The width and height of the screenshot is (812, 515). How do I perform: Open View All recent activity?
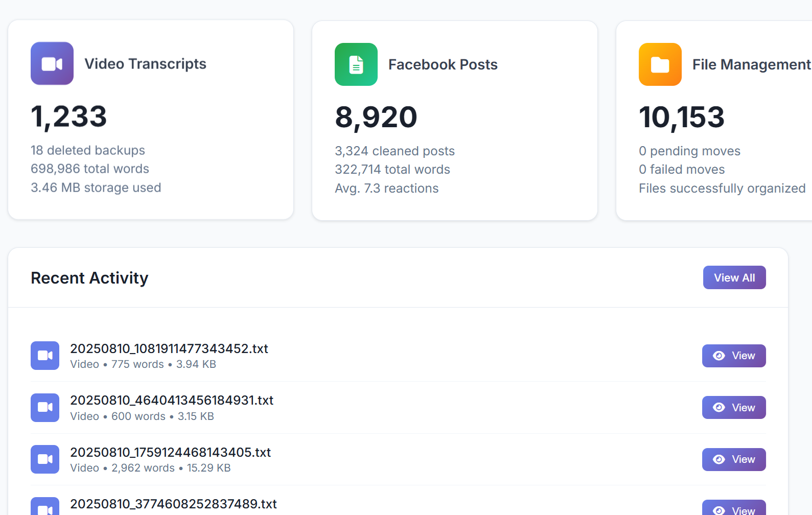click(x=734, y=277)
